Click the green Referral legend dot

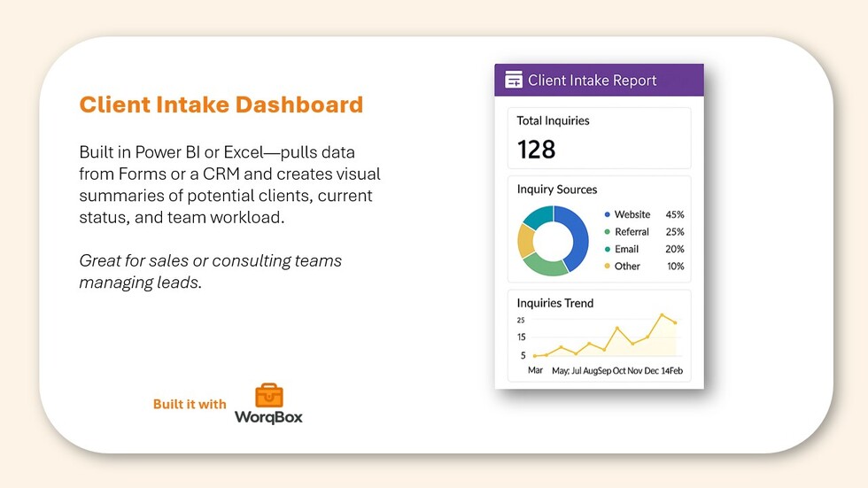click(607, 232)
